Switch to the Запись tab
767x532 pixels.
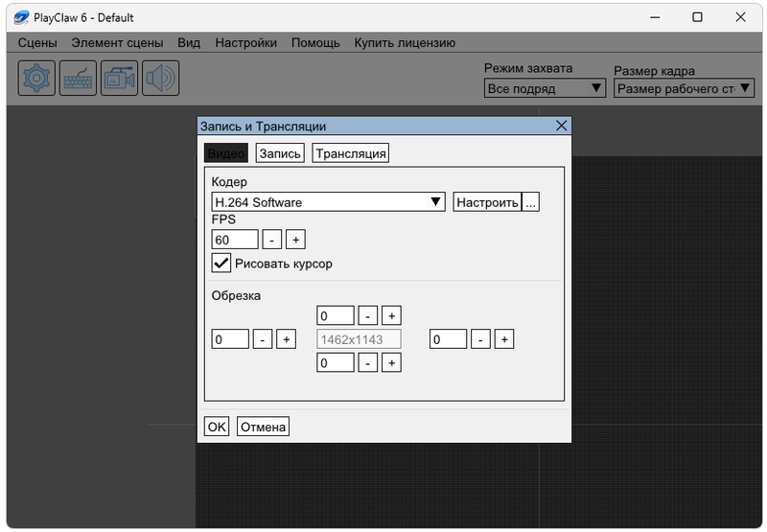(280, 153)
